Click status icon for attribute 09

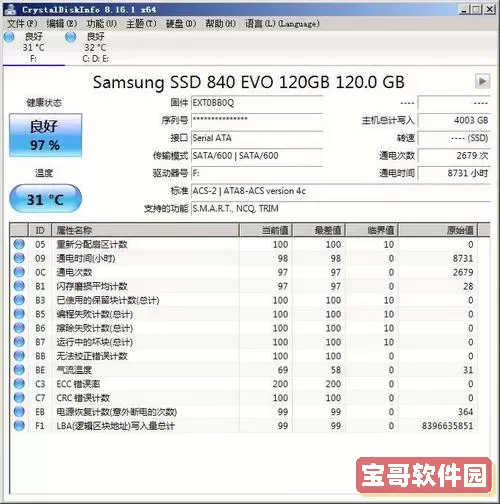(x=19, y=258)
